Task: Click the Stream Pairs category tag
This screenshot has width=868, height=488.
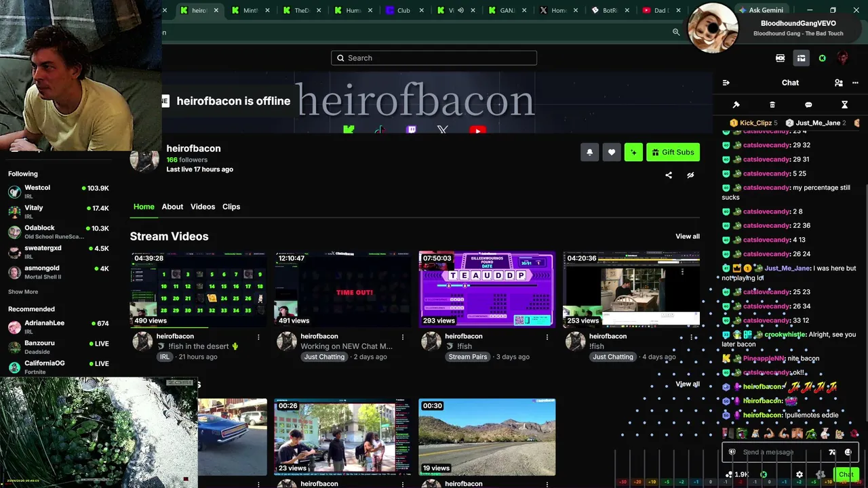Action: [x=468, y=357]
